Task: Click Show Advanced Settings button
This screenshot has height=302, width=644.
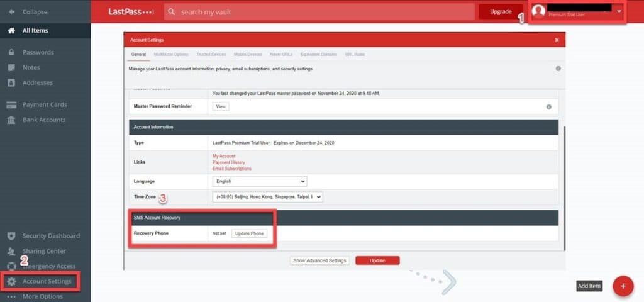Action: (x=319, y=260)
